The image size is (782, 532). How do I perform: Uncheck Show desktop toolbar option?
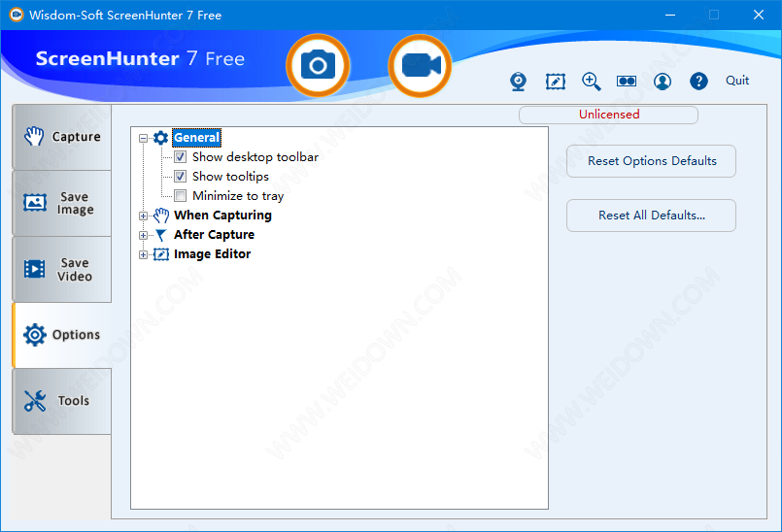(181, 157)
